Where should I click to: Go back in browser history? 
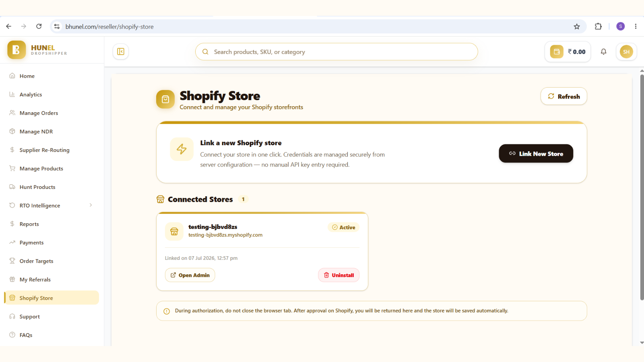[9, 27]
